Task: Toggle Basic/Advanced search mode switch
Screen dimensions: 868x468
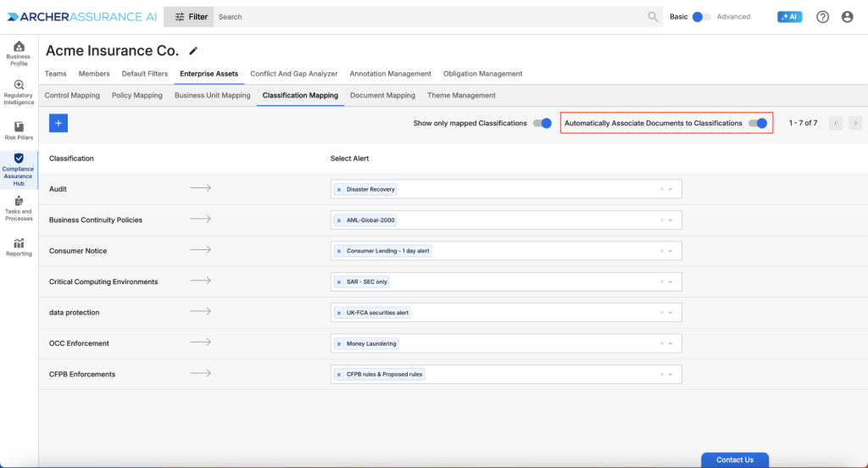Action: click(701, 17)
